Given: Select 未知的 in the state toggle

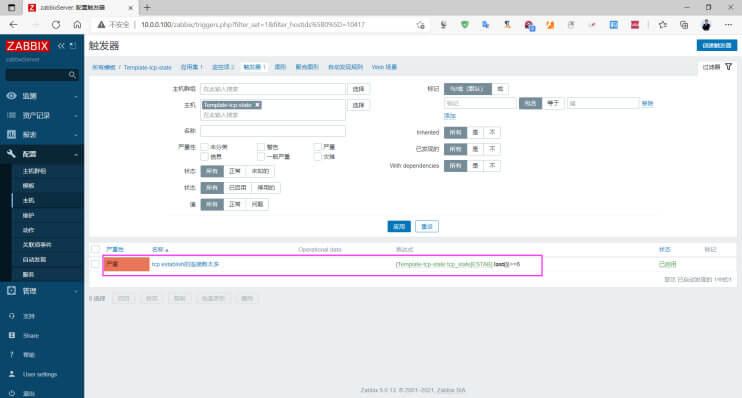Looking at the screenshot, I should (x=260, y=171).
